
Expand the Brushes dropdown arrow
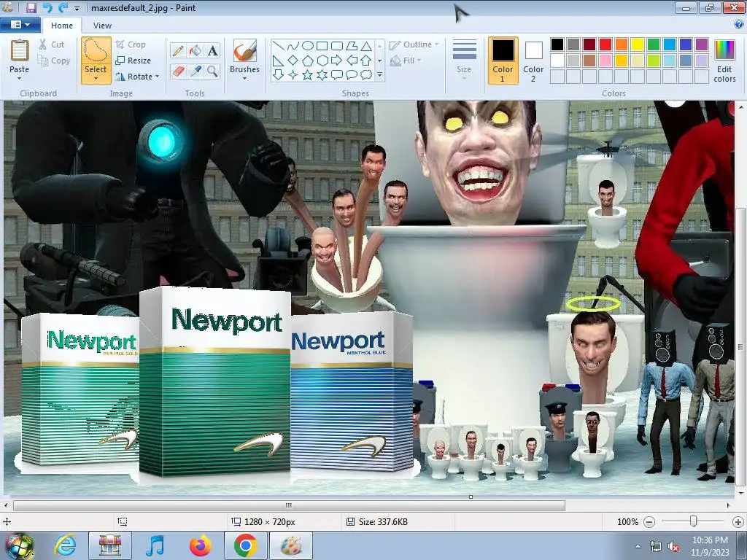coord(245,78)
